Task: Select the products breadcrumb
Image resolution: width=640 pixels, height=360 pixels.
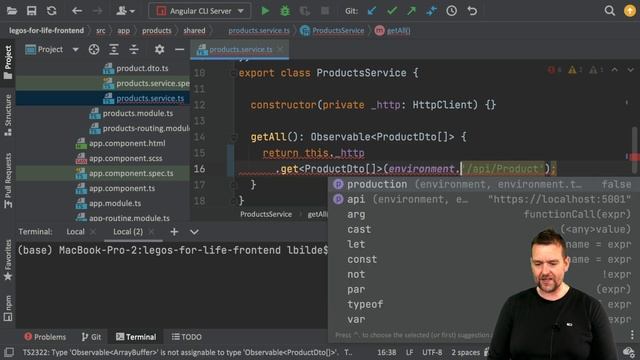Action: (x=157, y=31)
